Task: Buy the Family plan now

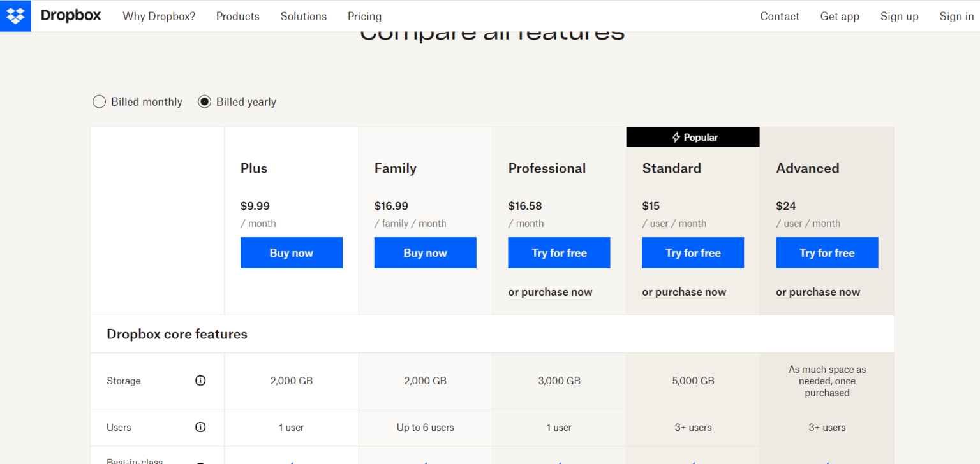Action: coord(425,253)
